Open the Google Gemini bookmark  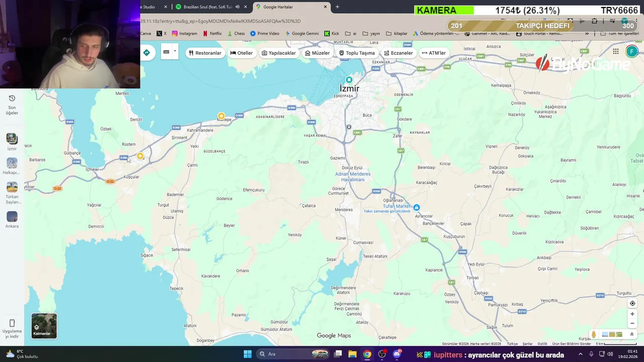click(302, 34)
